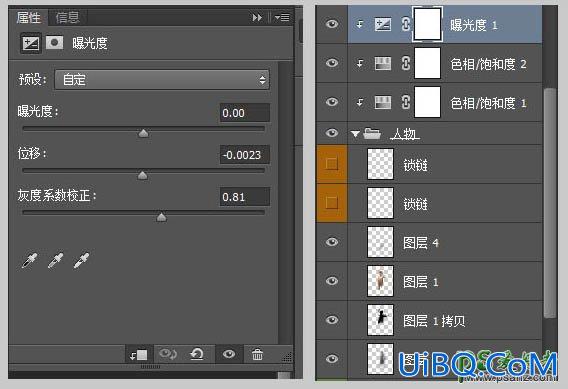Select the layer mask thumbnail of 曝光度 1

pos(427,24)
